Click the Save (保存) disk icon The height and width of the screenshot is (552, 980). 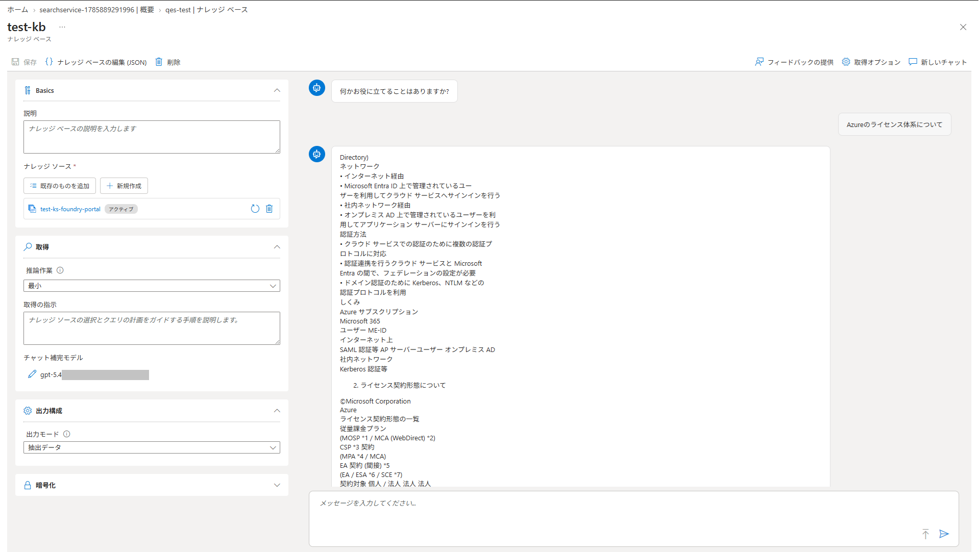16,62
